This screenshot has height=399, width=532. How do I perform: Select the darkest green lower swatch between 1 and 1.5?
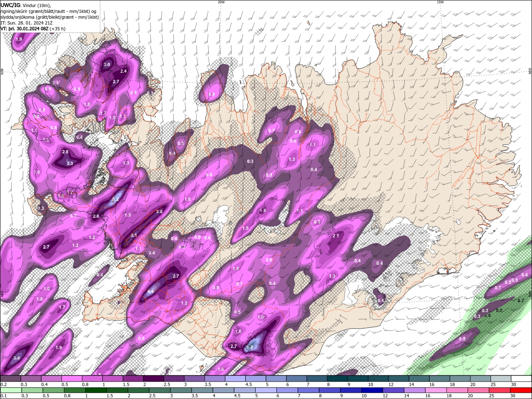point(96,390)
